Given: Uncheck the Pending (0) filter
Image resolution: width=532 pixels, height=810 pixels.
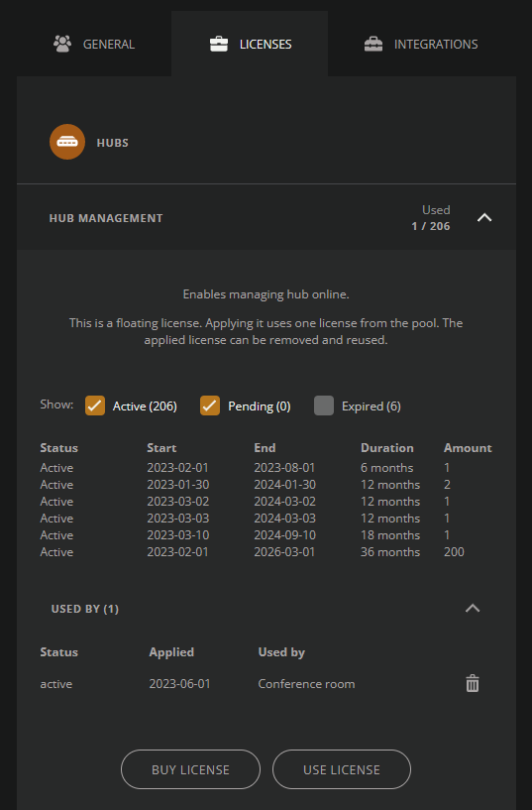Looking at the screenshot, I should pos(210,405).
